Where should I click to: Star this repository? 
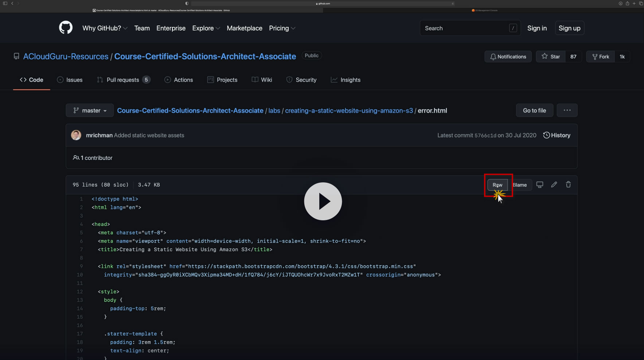[x=551, y=57]
